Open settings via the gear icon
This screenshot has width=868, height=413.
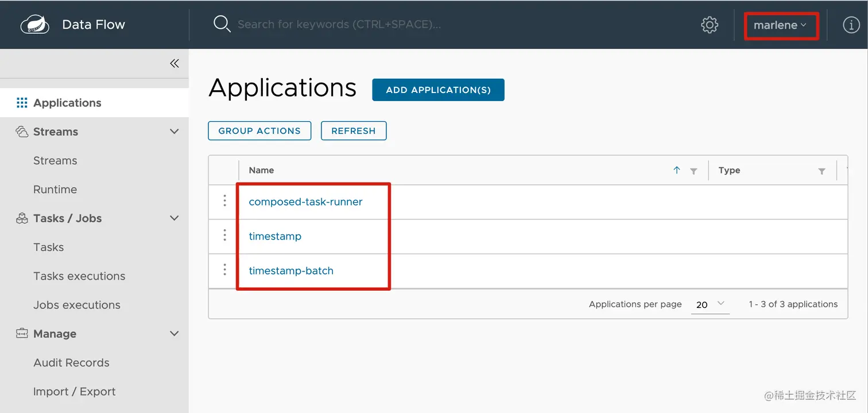pyautogui.click(x=710, y=25)
